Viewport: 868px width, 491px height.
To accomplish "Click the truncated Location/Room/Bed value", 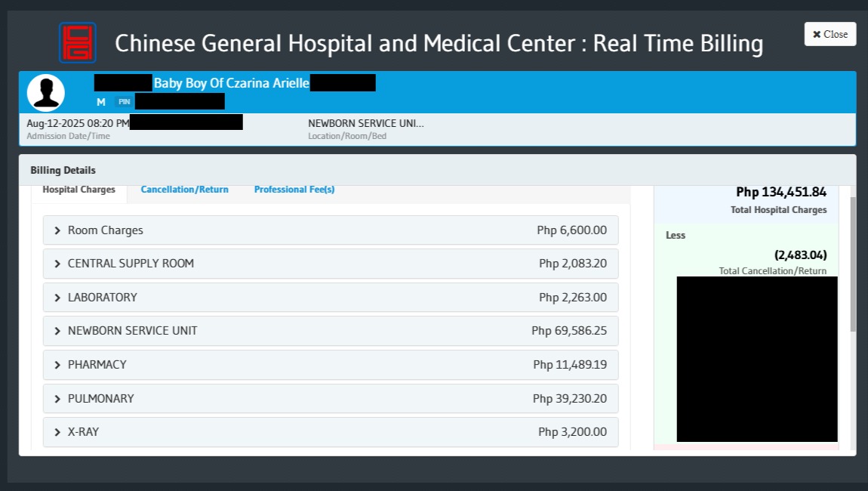I will coord(366,123).
